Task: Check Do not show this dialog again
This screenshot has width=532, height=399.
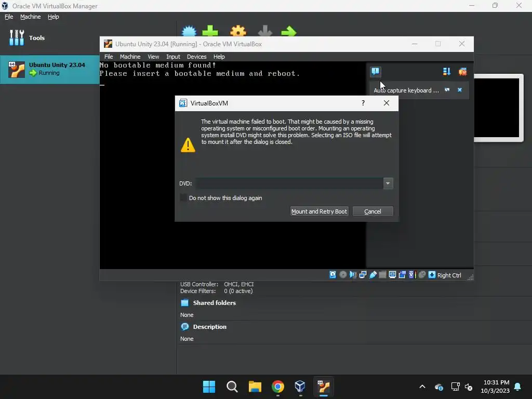Action: 183,198
